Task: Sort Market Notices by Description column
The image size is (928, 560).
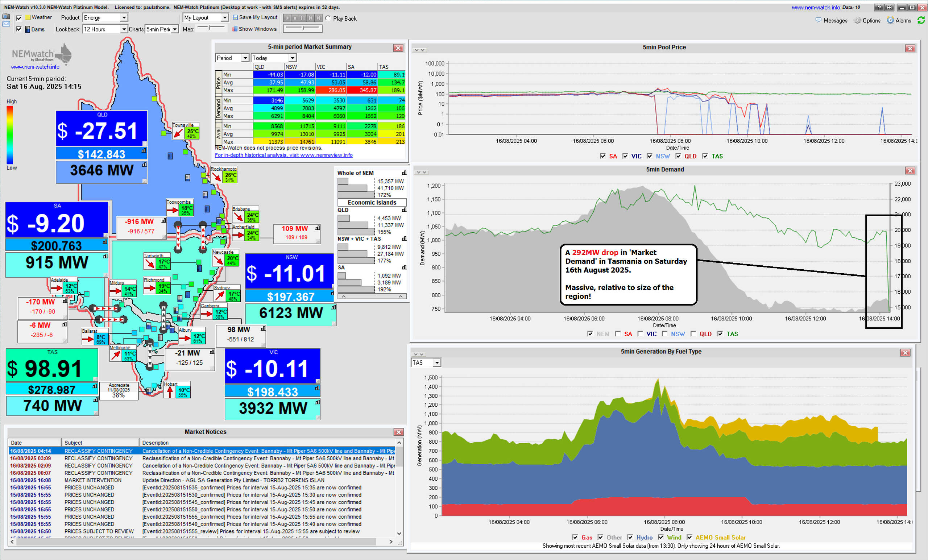Action: pyautogui.click(x=267, y=443)
